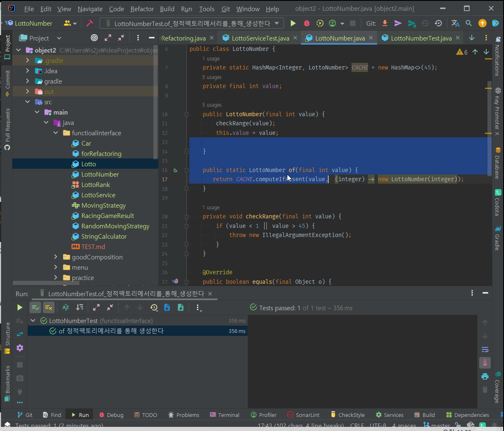The height and width of the screenshot is (431, 504).
Task: Click Select Opened File target icon
Action: 94,38
